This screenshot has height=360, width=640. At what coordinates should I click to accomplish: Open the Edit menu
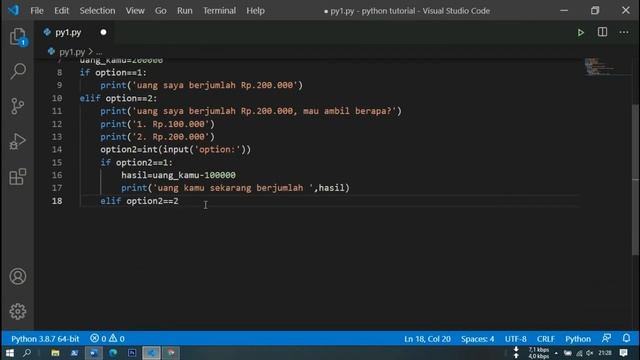pos(62,11)
